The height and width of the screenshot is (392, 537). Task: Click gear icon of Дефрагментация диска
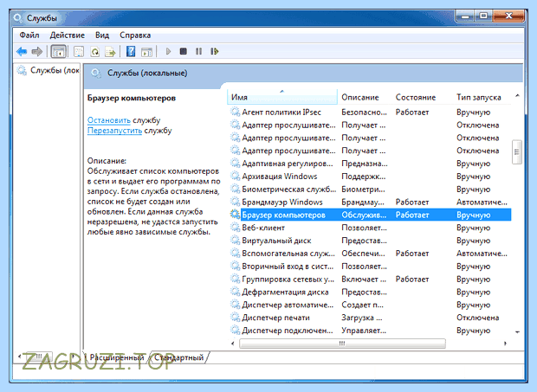tap(235, 292)
